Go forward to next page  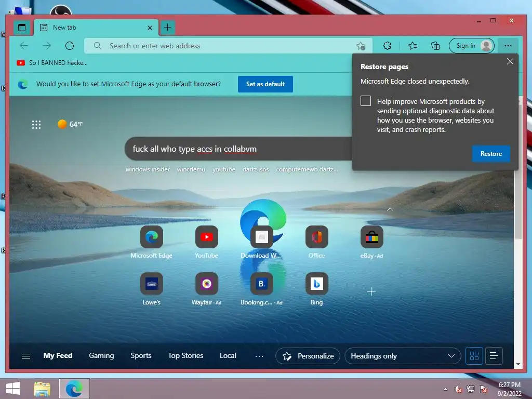47,46
